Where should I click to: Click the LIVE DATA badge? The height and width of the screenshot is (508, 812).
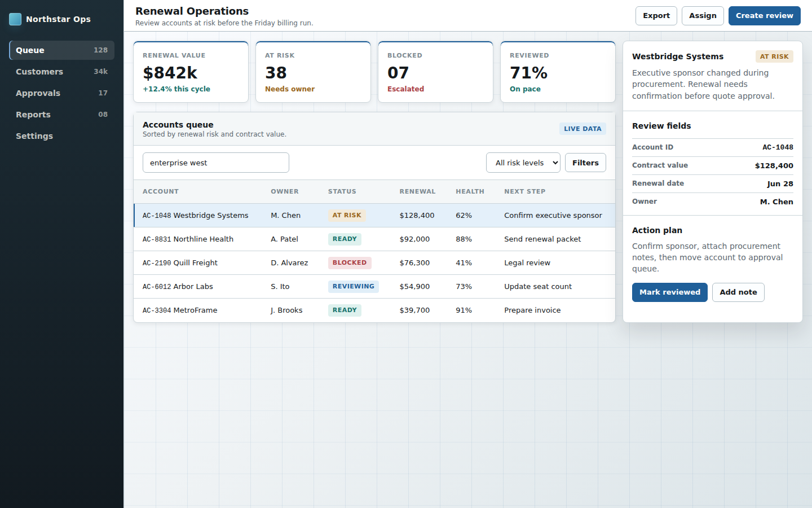click(x=582, y=129)
